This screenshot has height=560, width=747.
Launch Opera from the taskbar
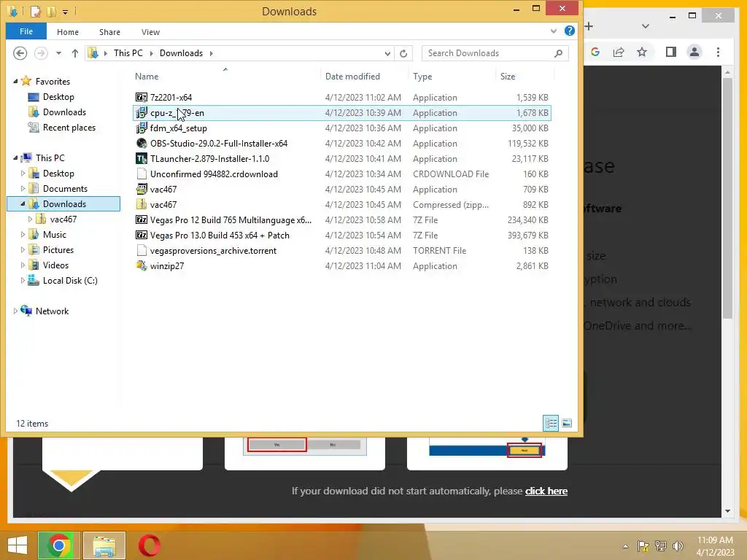(149, 545)
